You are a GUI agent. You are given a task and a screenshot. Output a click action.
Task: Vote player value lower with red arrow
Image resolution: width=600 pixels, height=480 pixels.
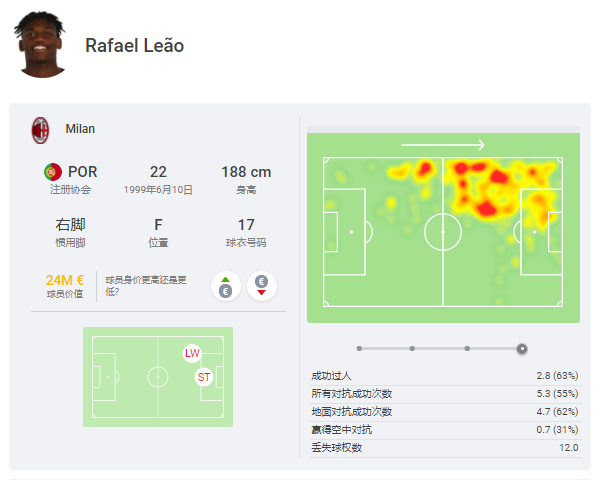[262, 286]
